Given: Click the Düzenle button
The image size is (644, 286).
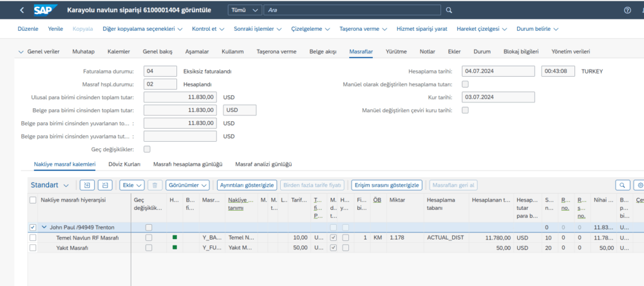Looking at the screenshot, I should (28, 29).
